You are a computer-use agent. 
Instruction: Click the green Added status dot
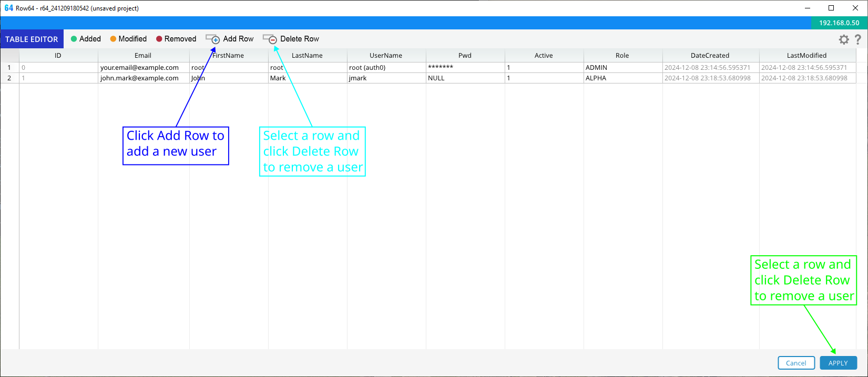[x=74, y=39]
